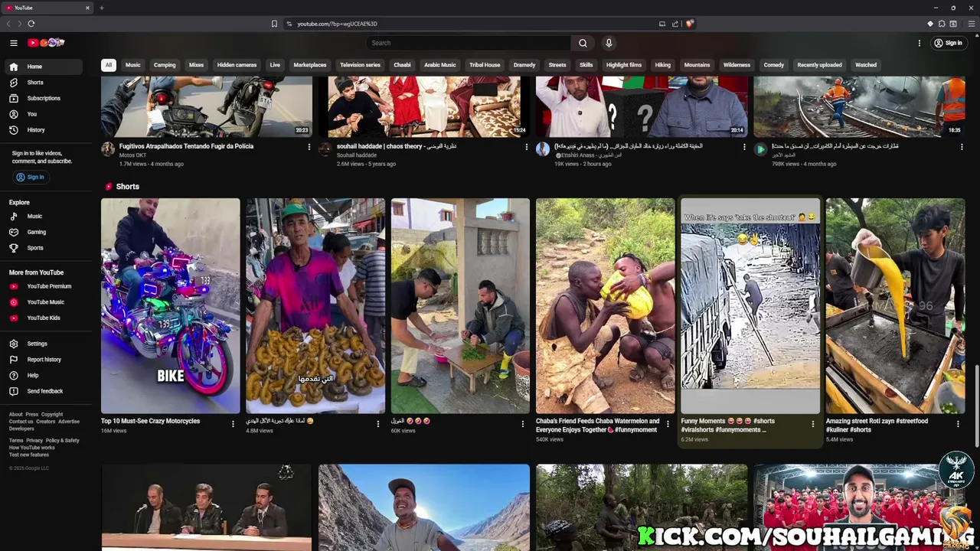Click the YouTube logo
Image resolution: width=980 pixels, height=551 pixels.
point(46,43)
